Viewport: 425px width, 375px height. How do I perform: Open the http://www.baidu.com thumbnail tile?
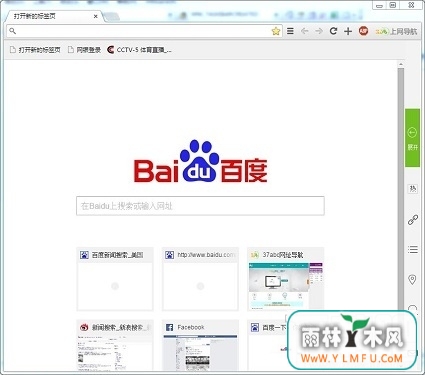(x=200, y=279)
